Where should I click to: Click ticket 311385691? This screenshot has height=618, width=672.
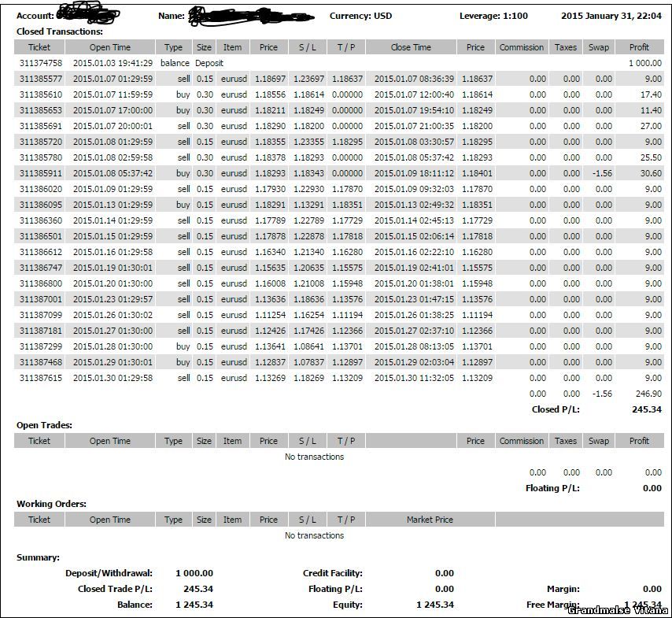pyautogui.click(x=41, y=126)
